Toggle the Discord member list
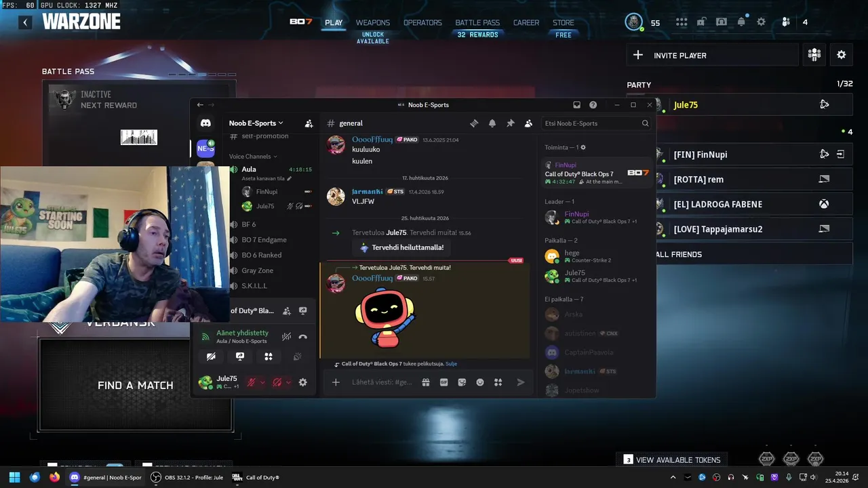 528,123
